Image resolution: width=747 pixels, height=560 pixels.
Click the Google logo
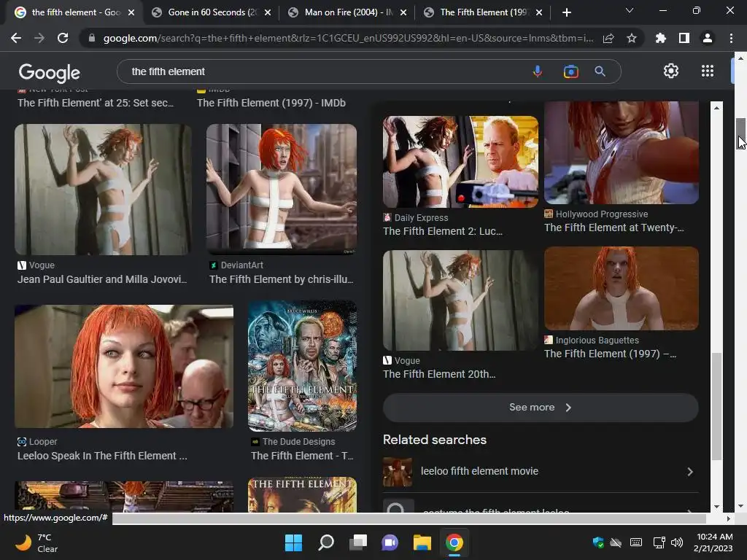(50, 72)
